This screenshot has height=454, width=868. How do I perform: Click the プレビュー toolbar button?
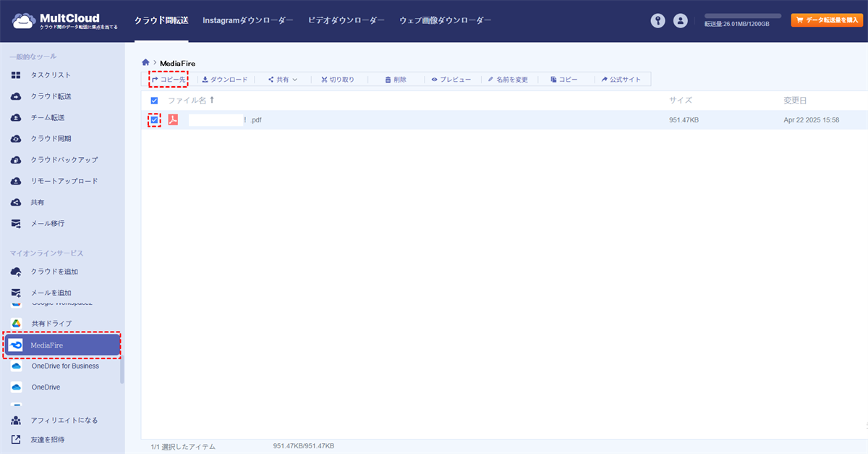pyautogui.click(x=451, y=80)
